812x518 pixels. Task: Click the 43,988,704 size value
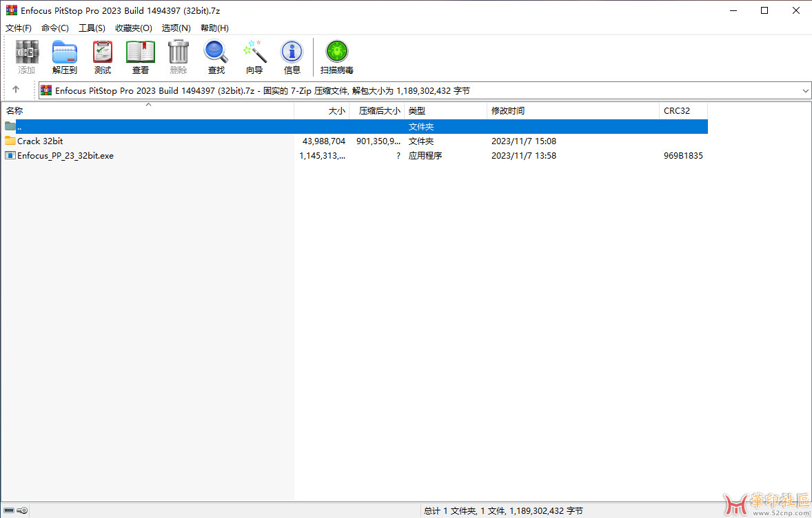[324, 141]
